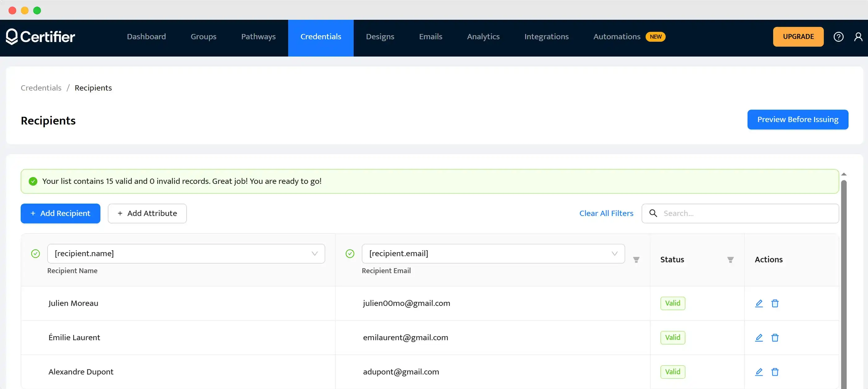Focus the Search input field

pos(740,214)
